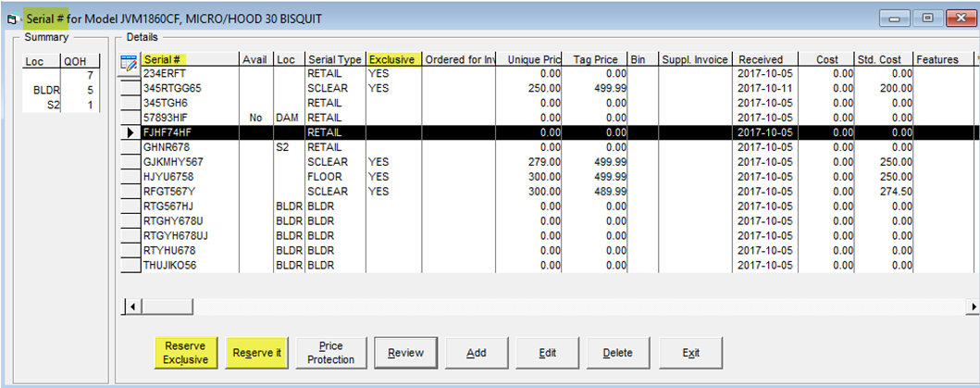Sort by the Serial # column header
Image resolution: width=980 pixels, height=388 pixels.
pos(190,59)
